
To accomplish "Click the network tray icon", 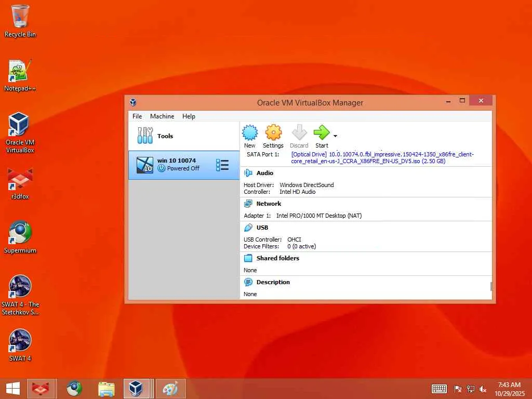I will coord(470,389).
